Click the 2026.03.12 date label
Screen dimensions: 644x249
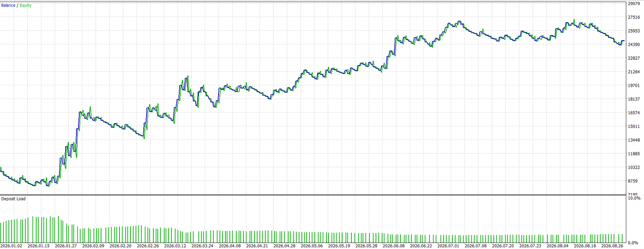175,246
